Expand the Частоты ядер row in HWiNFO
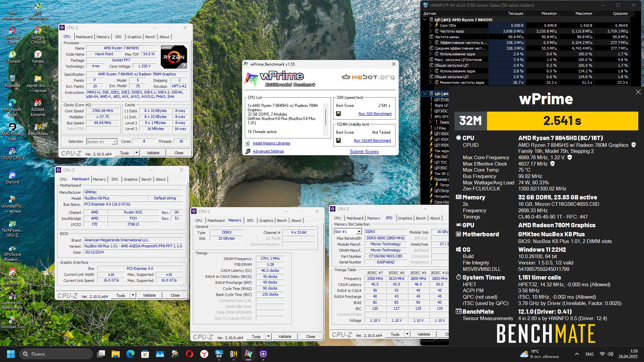Screen dimensions: 644x362 click(431, 31)
